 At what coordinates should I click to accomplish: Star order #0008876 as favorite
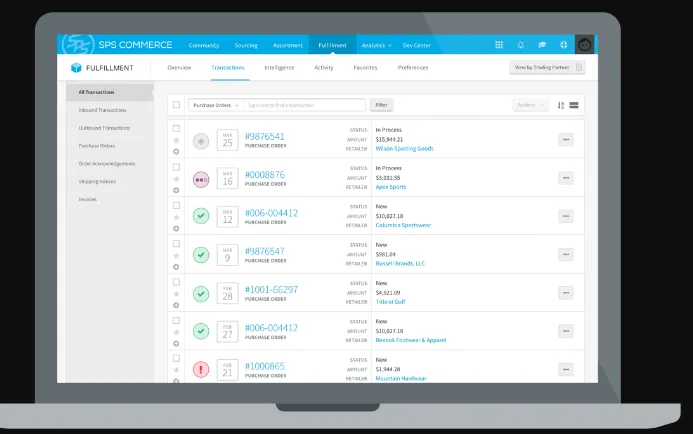(x=176, y=179)
